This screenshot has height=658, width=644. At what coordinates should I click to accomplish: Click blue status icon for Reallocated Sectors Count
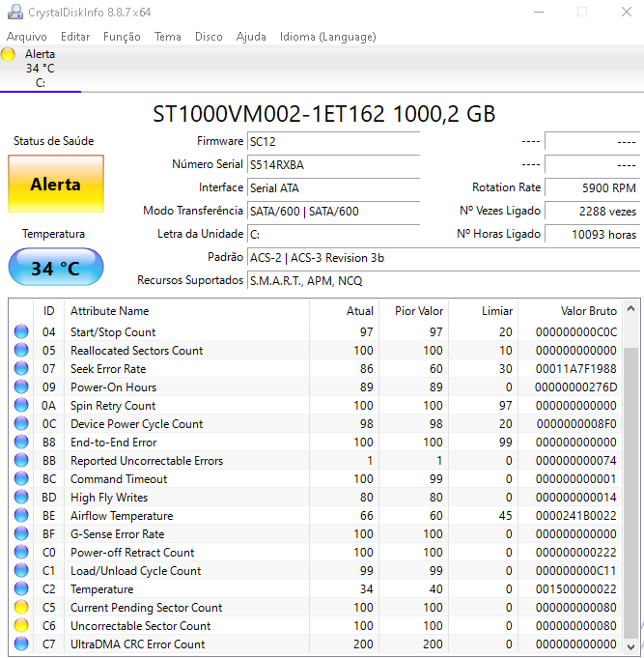[21, 350]
